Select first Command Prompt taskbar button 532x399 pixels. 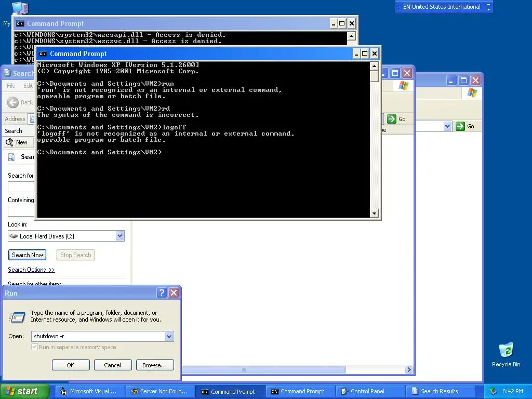[230, 392]
